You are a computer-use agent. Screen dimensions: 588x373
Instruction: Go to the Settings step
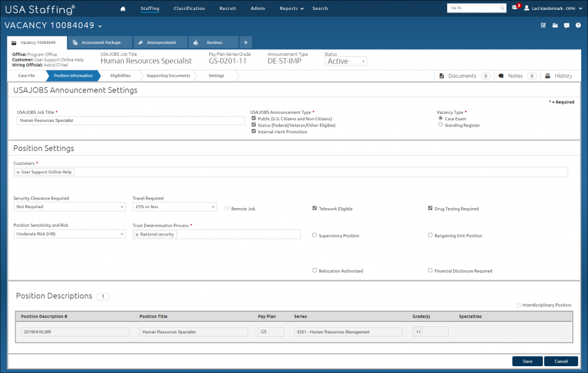(217, 76)
